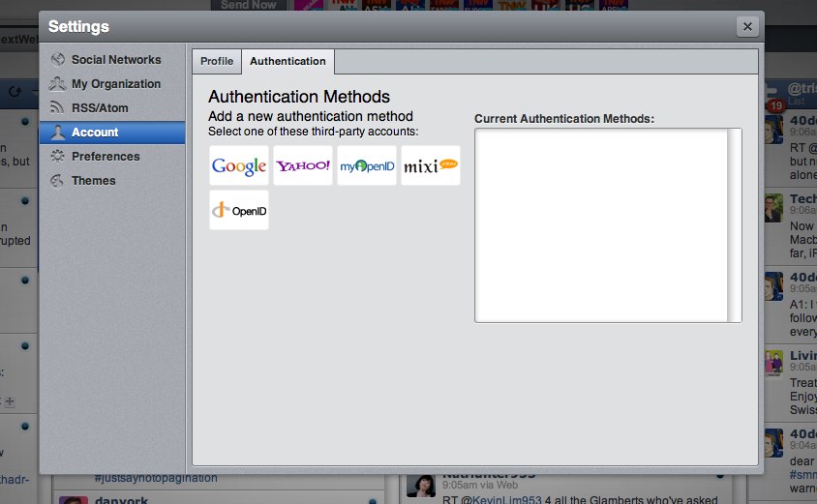Click Send Now button in background window

click(x=249, y=5)
